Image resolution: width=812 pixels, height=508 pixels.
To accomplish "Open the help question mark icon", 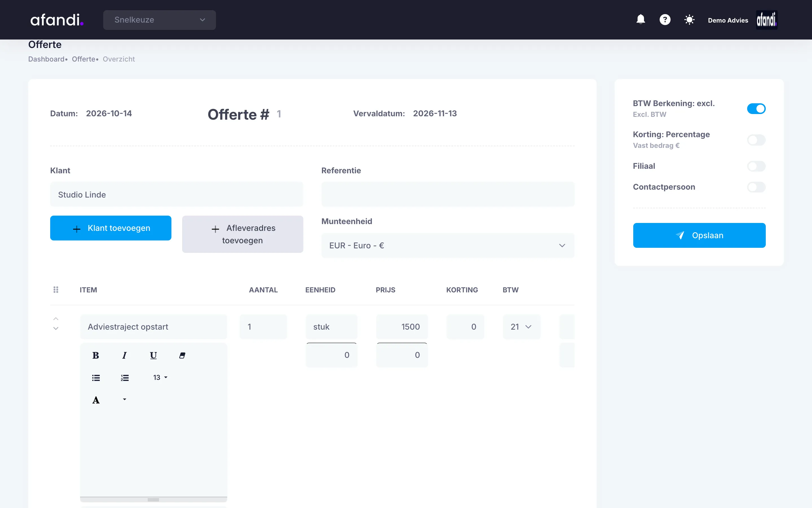I will (x=665, y=19).
